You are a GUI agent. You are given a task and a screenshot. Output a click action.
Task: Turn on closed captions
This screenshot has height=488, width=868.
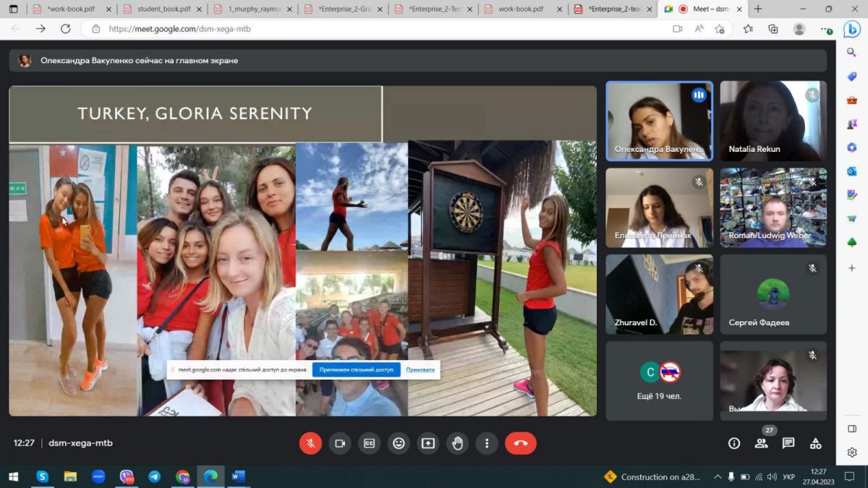click(x=369, y=443)
